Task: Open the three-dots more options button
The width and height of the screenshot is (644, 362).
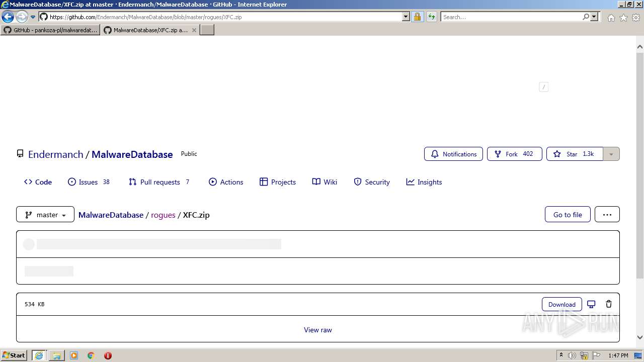Action: [x=607, y=214]
